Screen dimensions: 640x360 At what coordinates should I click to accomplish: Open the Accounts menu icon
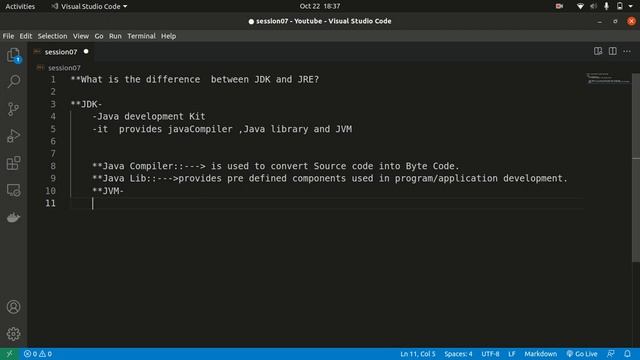click(x=13, y=307)
